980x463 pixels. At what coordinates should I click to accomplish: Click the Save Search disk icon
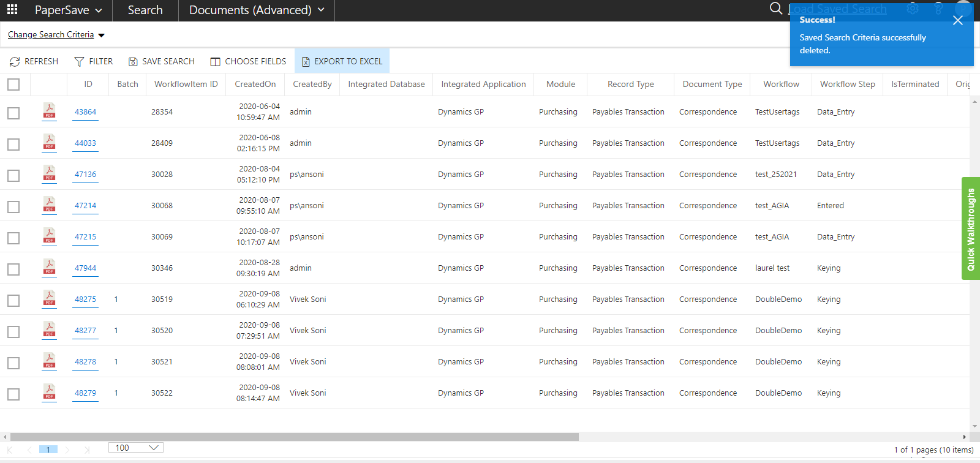[x=132, y=62]
